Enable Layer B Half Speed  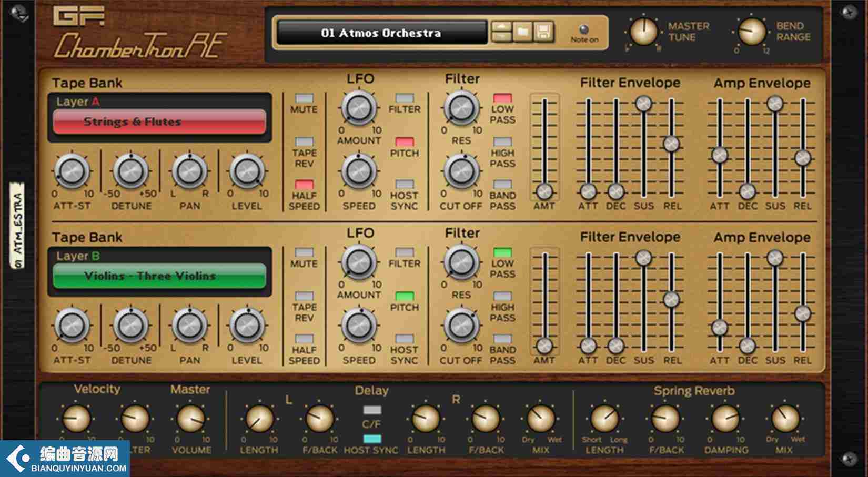click(x=304, y=339)
